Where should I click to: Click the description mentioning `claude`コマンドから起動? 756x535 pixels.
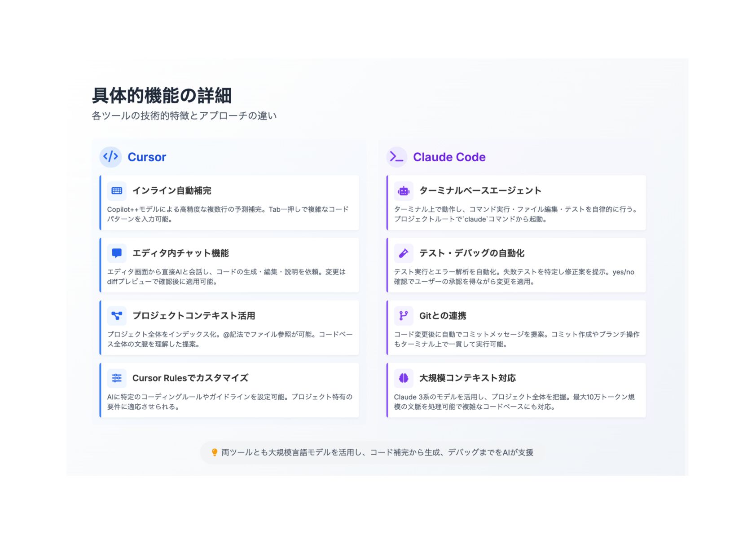coord(516,214)
